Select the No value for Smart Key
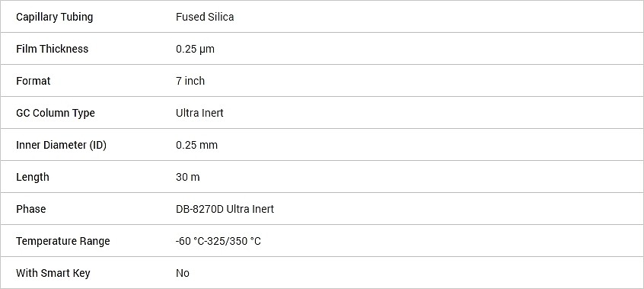 pos(183,273)
